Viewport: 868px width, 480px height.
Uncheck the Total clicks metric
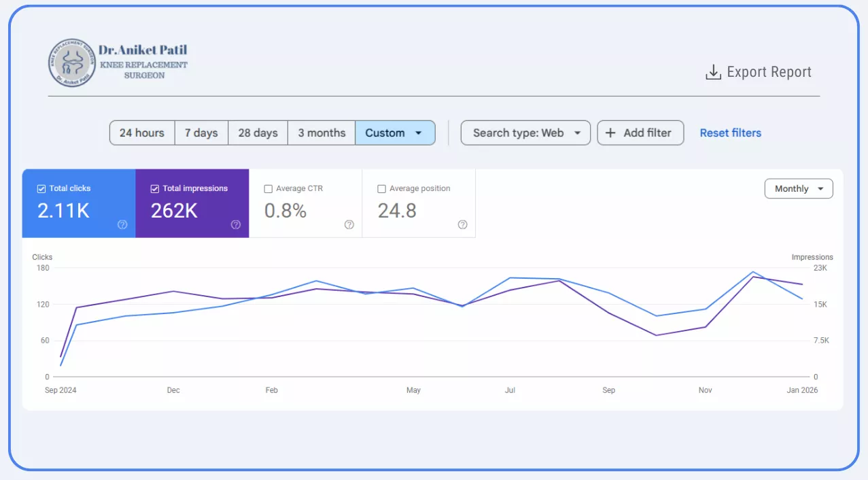pos(41,188)
